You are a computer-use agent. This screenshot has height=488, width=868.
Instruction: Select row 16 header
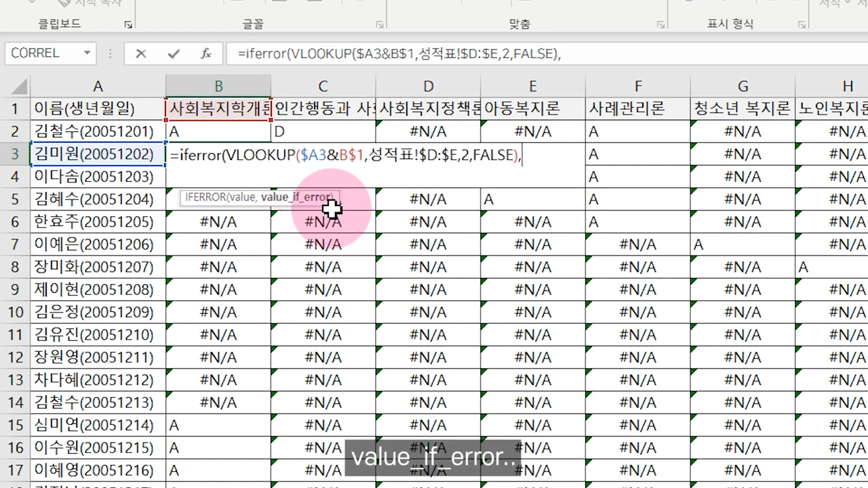pos(15,447)
